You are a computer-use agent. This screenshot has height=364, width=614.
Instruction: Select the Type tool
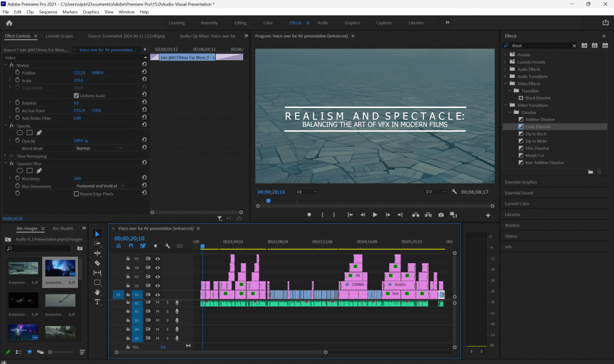97,302
